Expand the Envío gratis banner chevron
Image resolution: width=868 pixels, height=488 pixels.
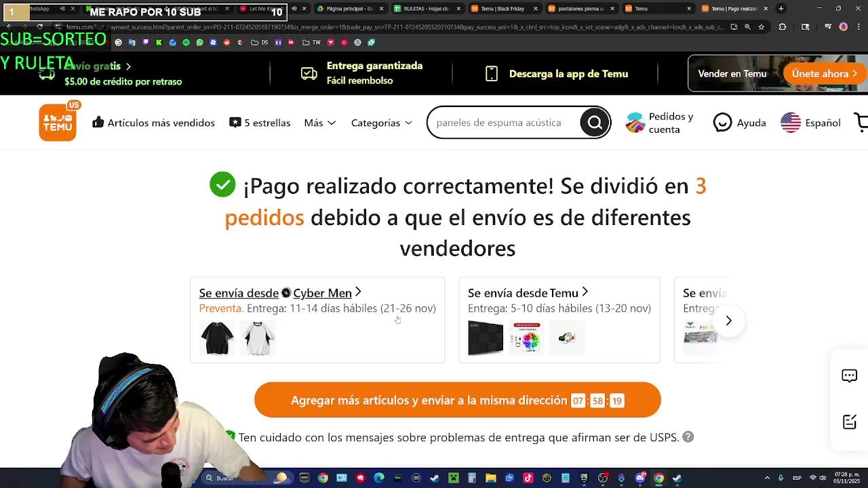[128, 66]
